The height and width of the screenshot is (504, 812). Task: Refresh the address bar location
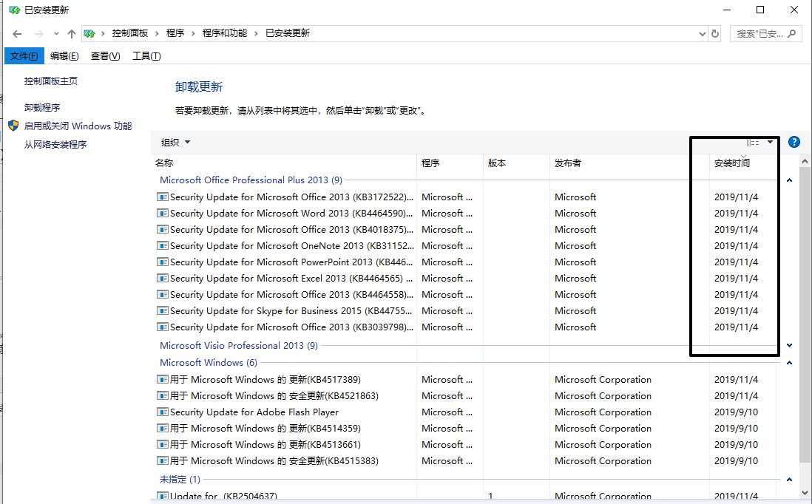(x=715, y=34)
